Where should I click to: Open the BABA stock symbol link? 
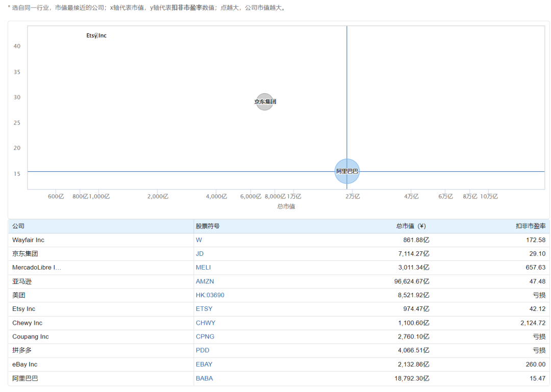click(204, 378)
